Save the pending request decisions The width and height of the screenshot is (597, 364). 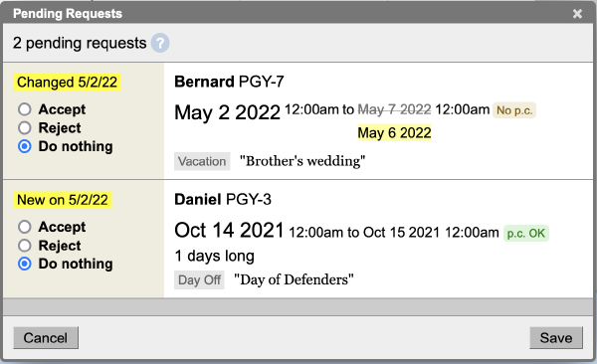(x=556, y=338)
